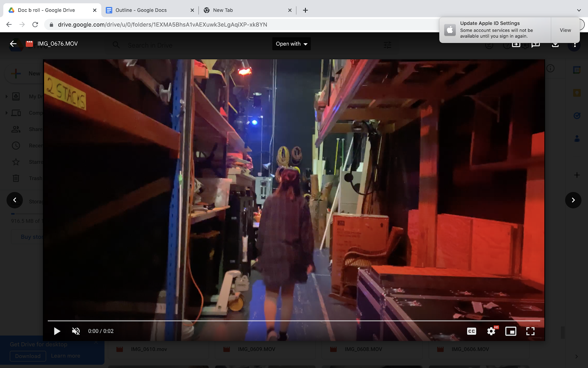Click the Drive file list scrollbar
Viewport: 588px width, 368px height.
[x=563, y=332]
